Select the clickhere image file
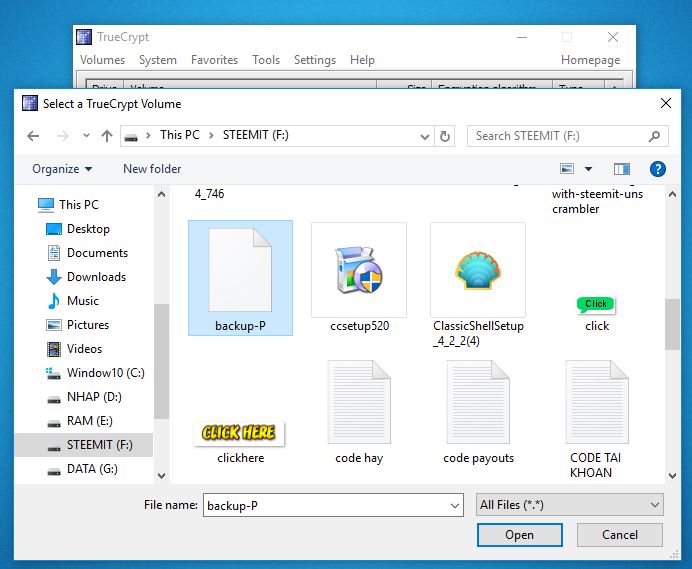The width and height of the screenshot is (692, 569). point(239,433)
